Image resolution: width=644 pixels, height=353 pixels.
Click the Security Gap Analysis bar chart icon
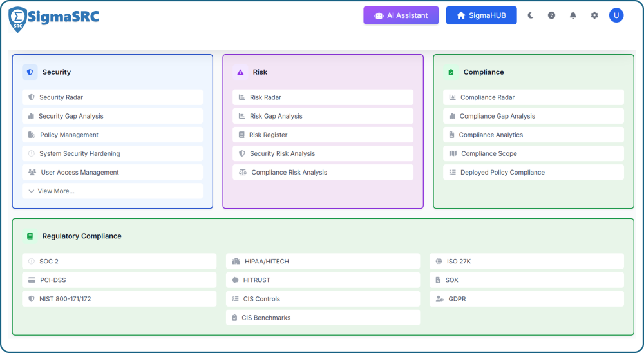pyautogui.click(x=31, y=117)
